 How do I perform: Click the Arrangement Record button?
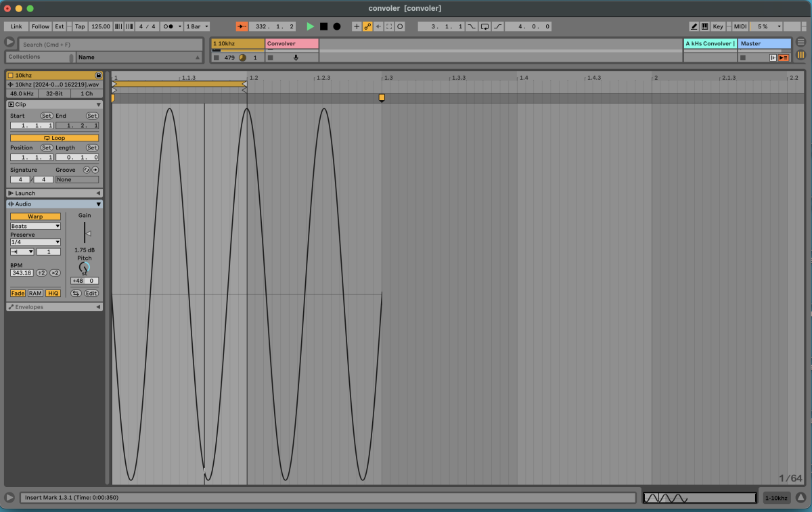coord(336,26)
